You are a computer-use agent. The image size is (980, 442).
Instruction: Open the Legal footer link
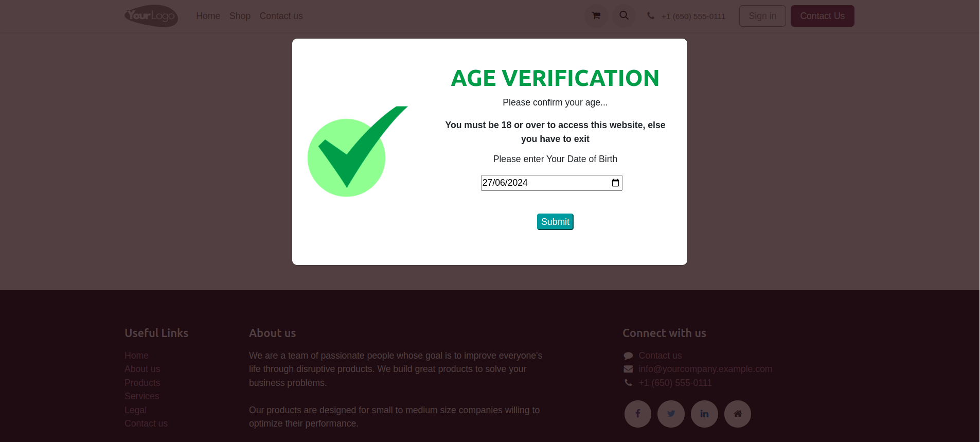pyautogui.click(x=135, y=410)
